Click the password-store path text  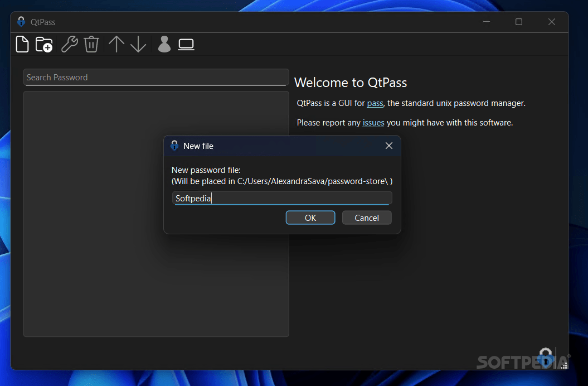pyautogui.click(x=282, y=181)
